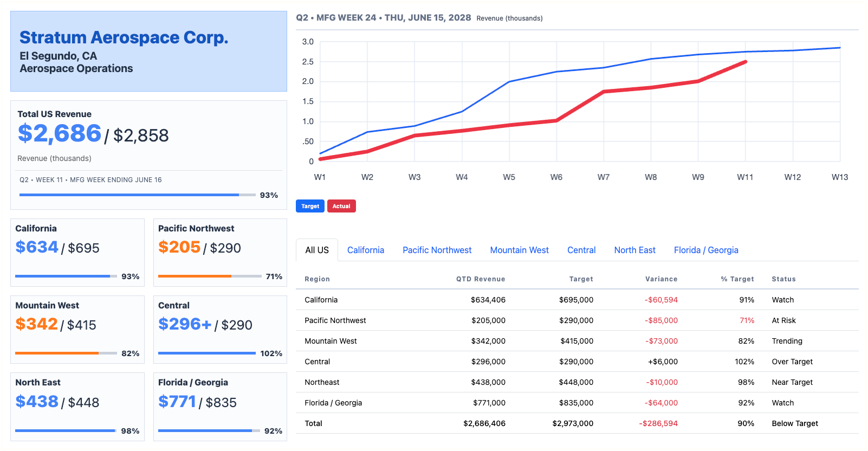The image size is (868, 451).
Task: Click the Near Target status cell
Action: [x=792, y=382]
